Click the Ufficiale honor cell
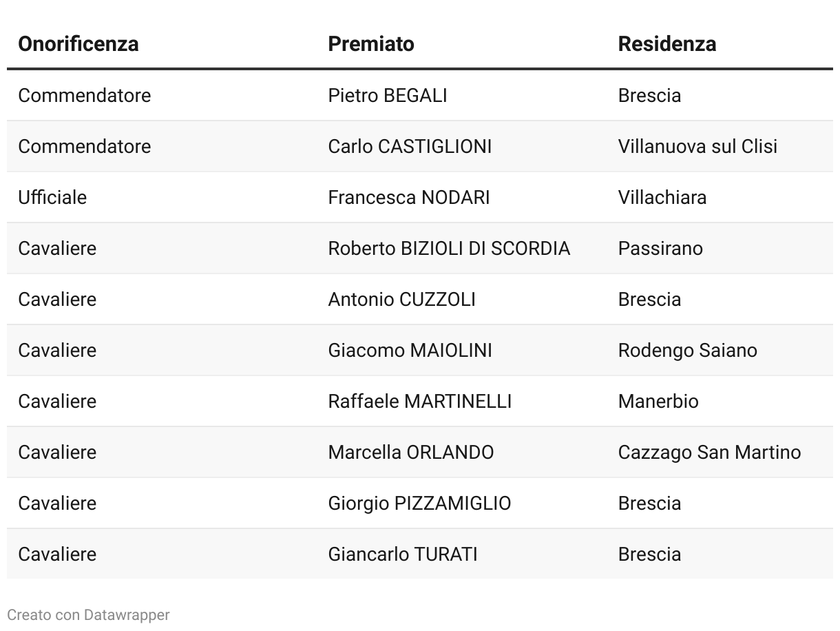The width and height of the screenshot is (840, 631). 52,197
